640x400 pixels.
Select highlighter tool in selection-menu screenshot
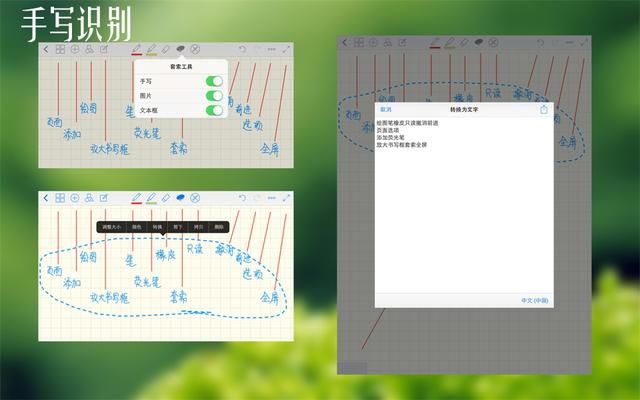[x=151, y=198]
